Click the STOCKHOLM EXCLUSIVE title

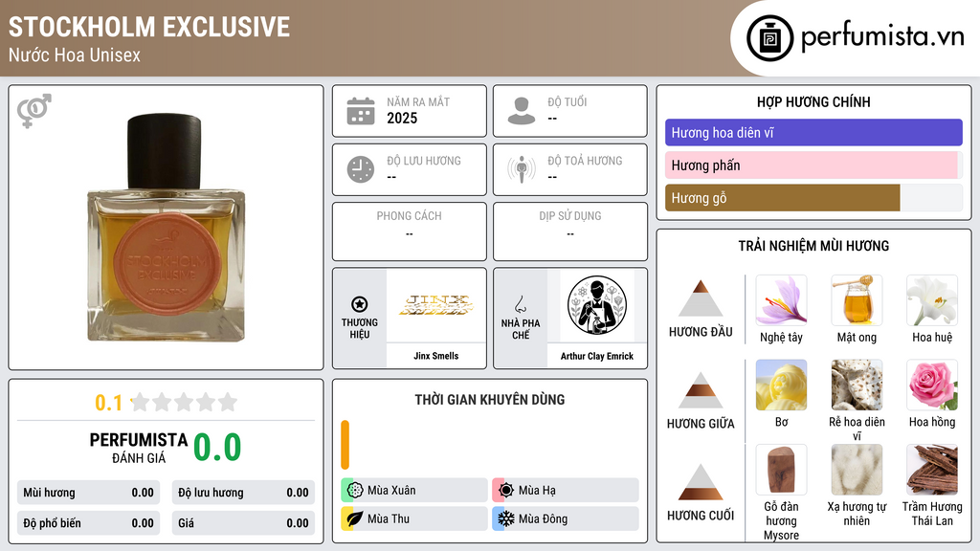tap(148, 27)
